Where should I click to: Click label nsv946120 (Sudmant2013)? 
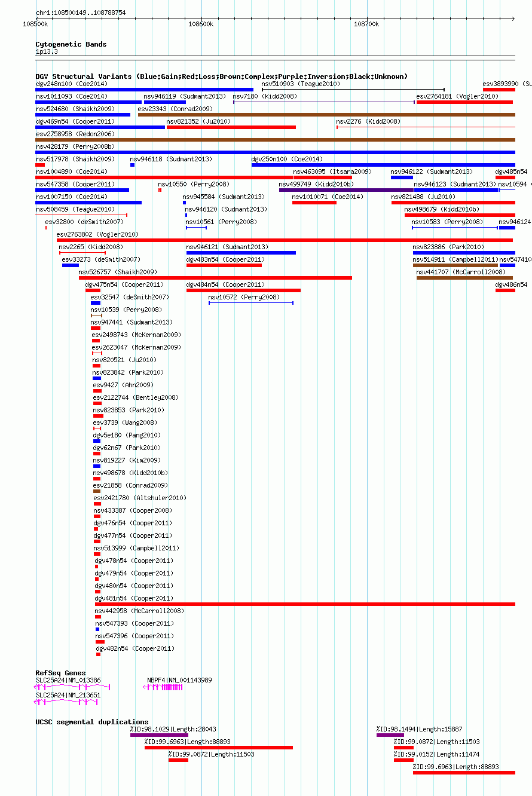click(x=226, y=209)
